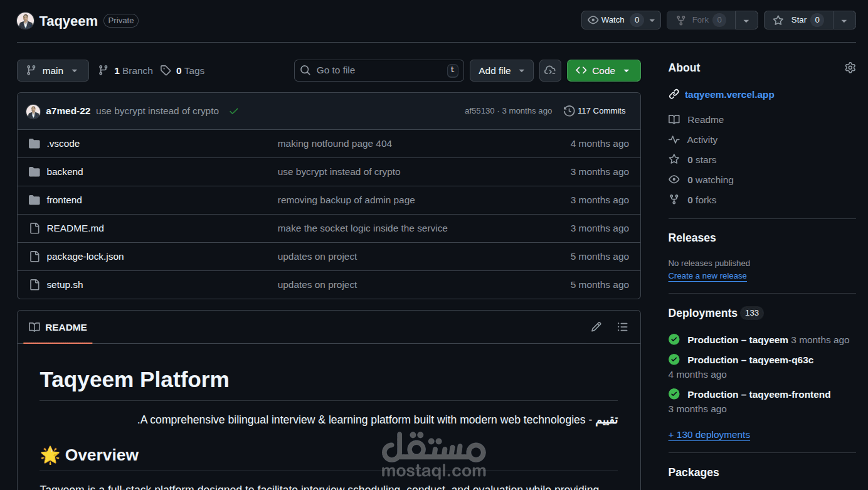Click the frontend folder icon

point(34,200)
